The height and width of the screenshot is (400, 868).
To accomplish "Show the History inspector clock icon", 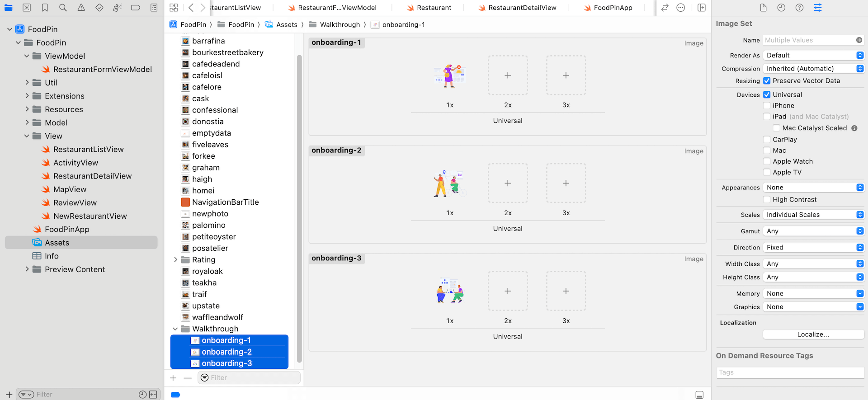I will point(781,8).
